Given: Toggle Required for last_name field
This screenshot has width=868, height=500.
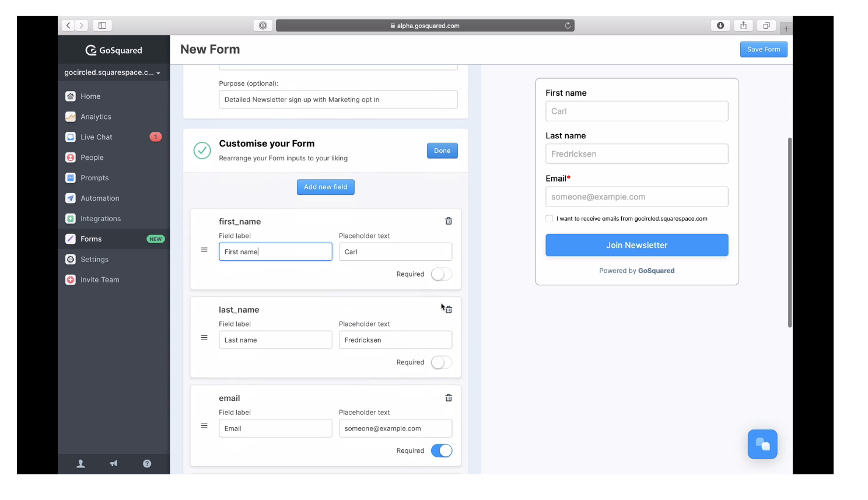Looking at the screenshot, I should point(442,362).
